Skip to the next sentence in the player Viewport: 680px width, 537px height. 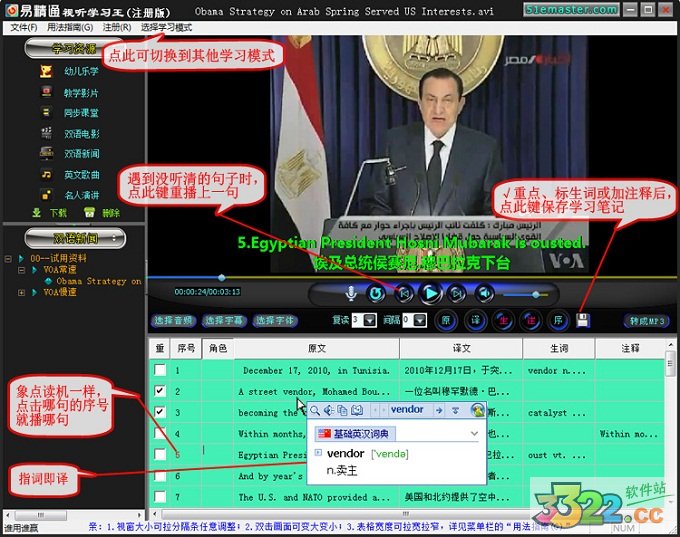pos(457,294)
